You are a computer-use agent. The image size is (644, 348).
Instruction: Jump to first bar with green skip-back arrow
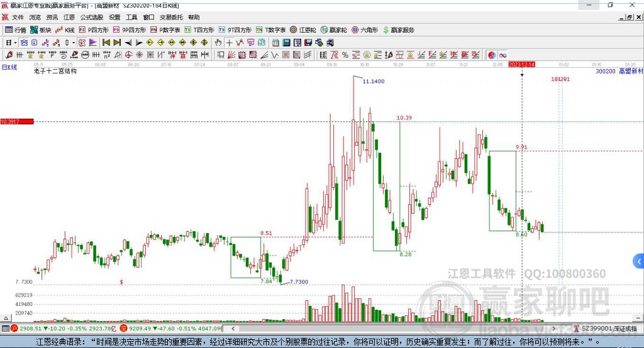pyautogui.click(x=106, y=42)
